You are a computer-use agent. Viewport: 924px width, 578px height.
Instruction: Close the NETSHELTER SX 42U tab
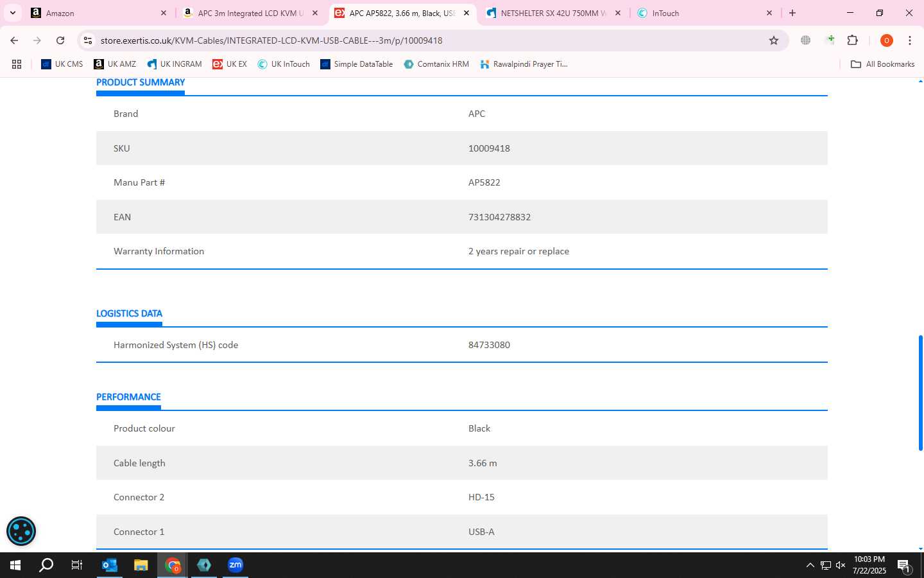[618, 13]
